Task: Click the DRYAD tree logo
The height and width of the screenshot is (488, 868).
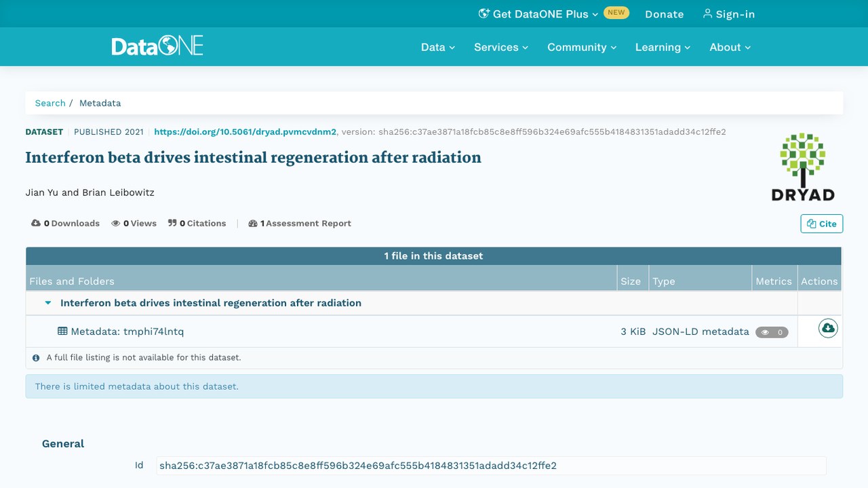Action: [803, 167]
